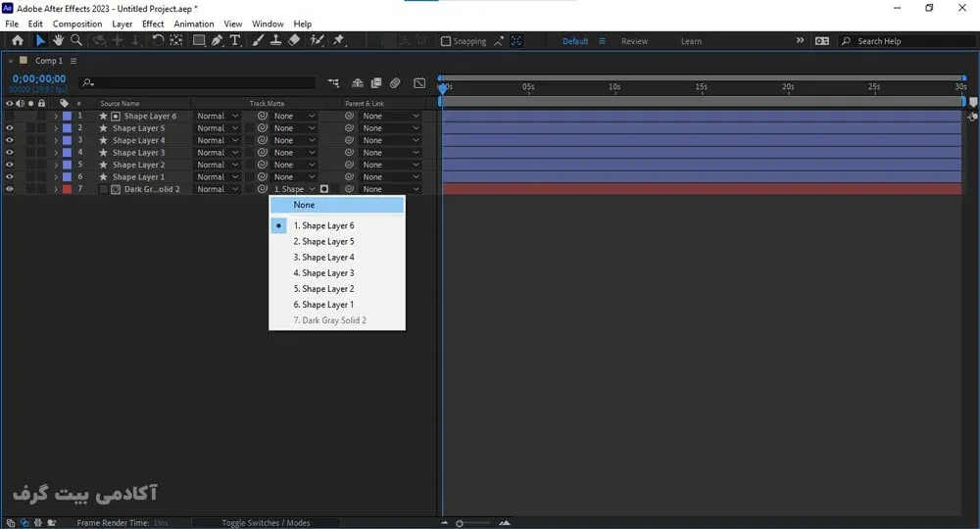Open blending mode dropdown for Shape Layer 2

click(x=218, y=165)
